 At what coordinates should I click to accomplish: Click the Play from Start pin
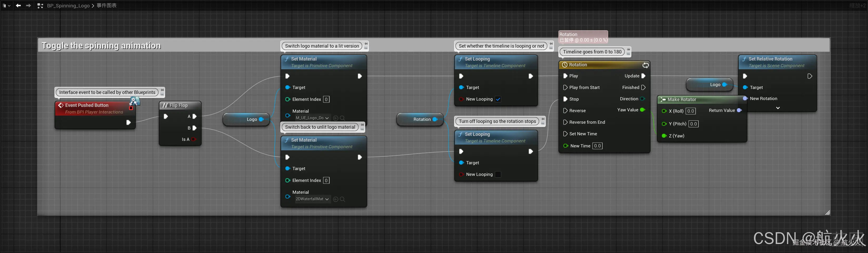click(x=566, y=88)
